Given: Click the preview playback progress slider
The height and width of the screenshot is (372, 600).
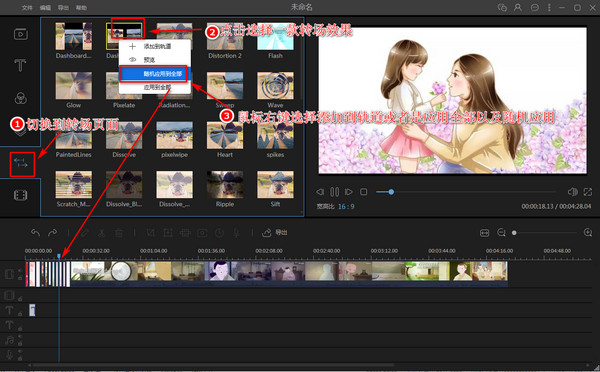Looking at the screenshot, I should pos(466,192).
